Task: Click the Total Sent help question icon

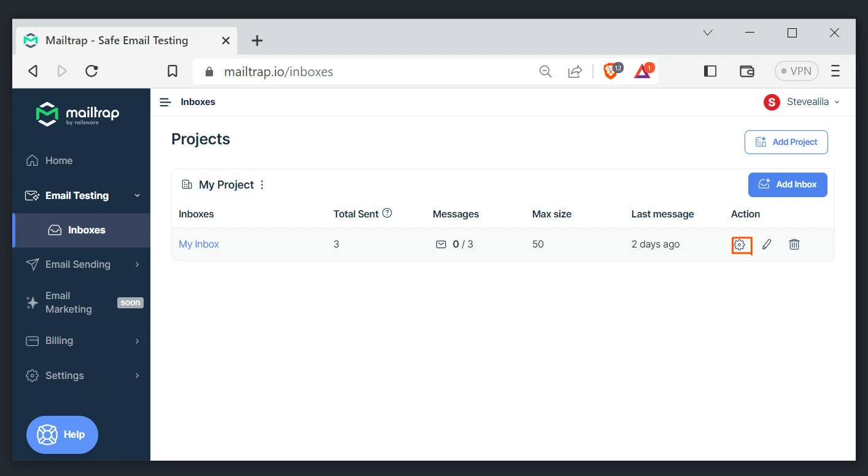Action: coord(387,213)
